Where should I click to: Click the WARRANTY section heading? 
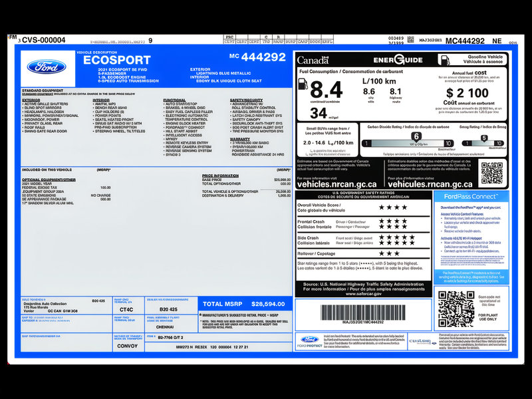(x=240, y=139)
